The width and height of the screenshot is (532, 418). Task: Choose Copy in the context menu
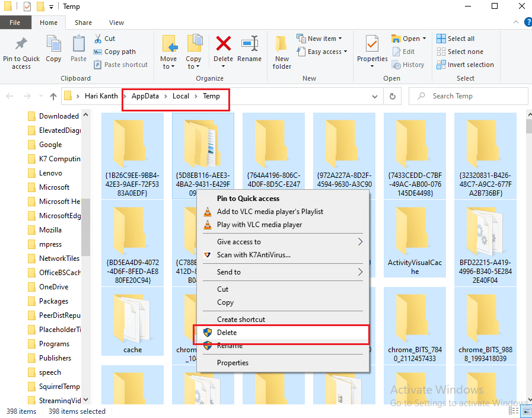coord(283,302)
